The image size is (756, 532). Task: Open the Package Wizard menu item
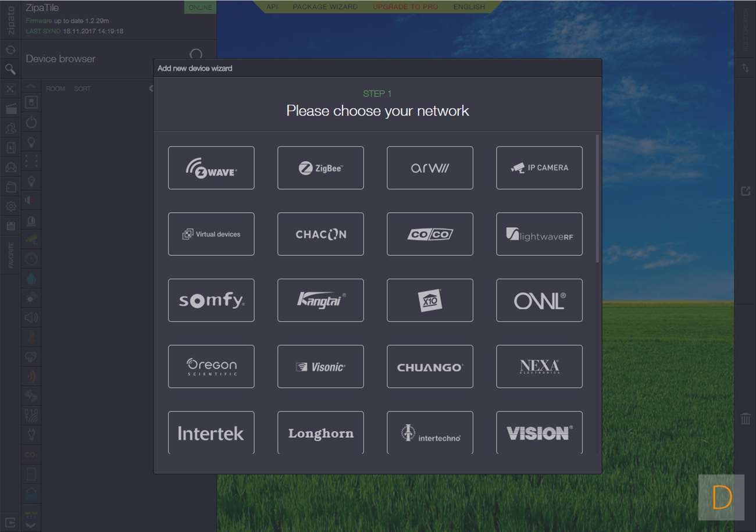325,7
